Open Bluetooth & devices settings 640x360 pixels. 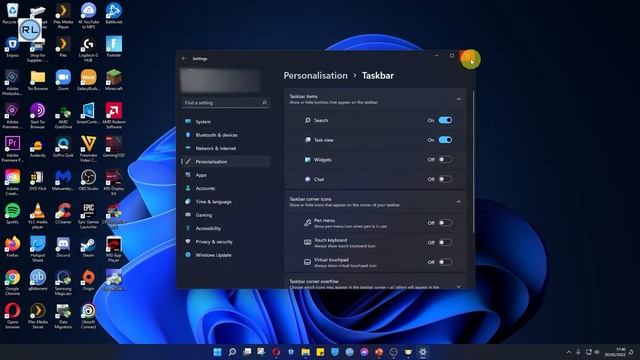(226, 135)
